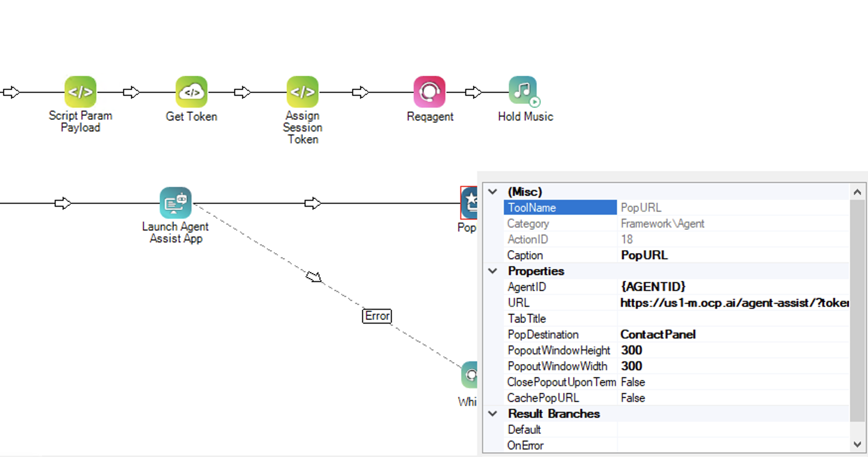The height and width of the screenshot is (457, 868).
Task: Select the Script Param Payload action icon
Action: [80, 92]
